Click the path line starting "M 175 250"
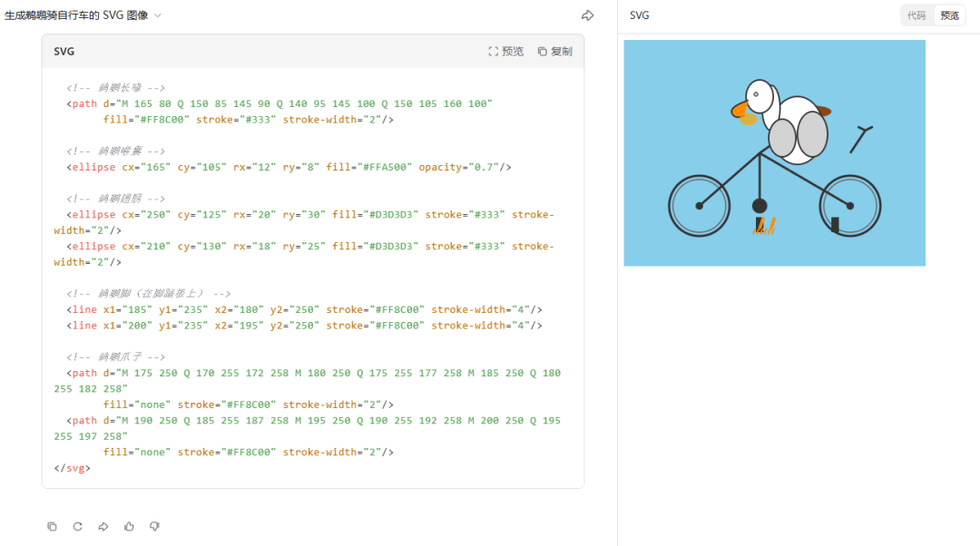This screenshot has width=980, height=546. point(308,380)
